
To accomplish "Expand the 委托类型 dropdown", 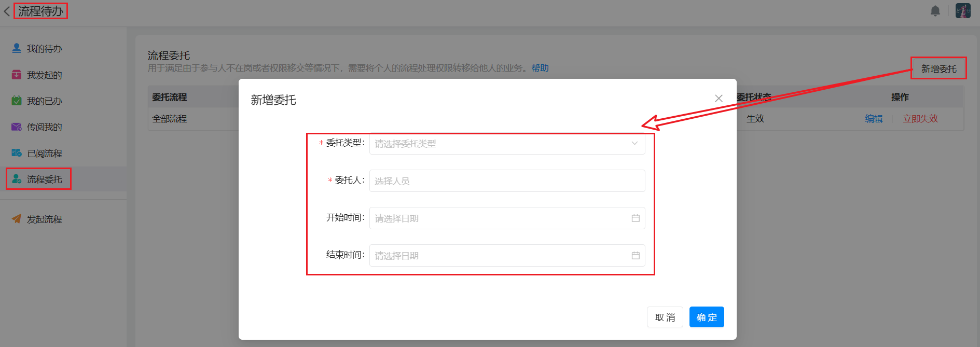I will pyautogui.click(x=498, y=144).
